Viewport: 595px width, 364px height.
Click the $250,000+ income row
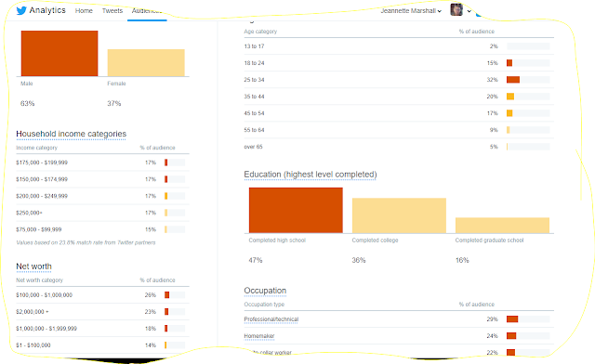(102, 213)
